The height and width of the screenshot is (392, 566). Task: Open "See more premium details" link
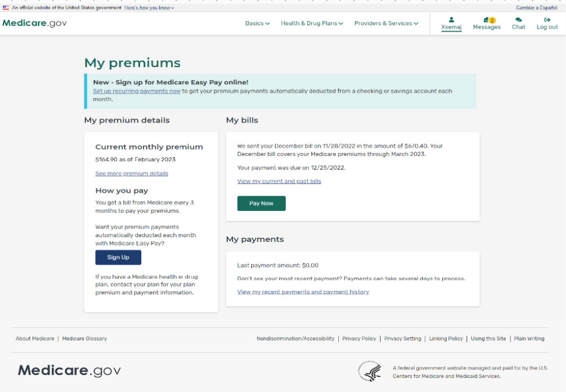[132, 174]
